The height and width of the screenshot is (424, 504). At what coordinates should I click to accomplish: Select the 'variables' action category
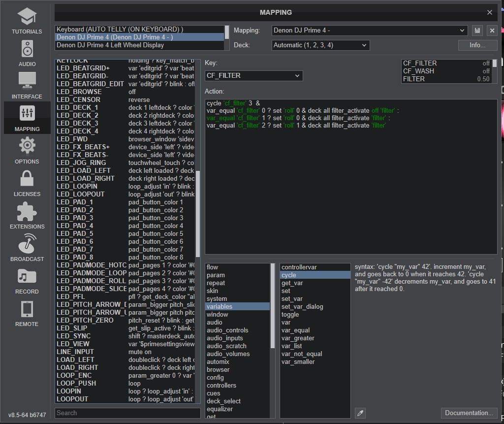(238, 307)
